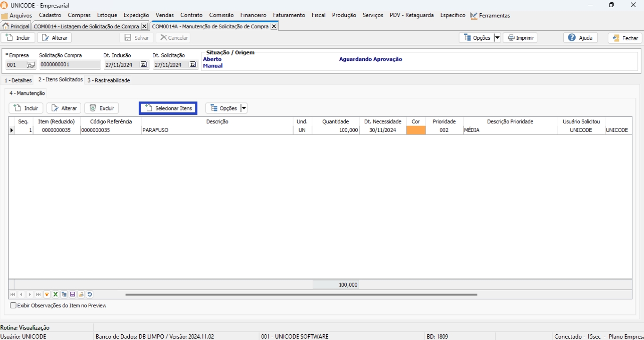The height and width of the screenshot is (340, 644).
Task: Close the COM0014 Listagem tab
Action: pos(144,26)
